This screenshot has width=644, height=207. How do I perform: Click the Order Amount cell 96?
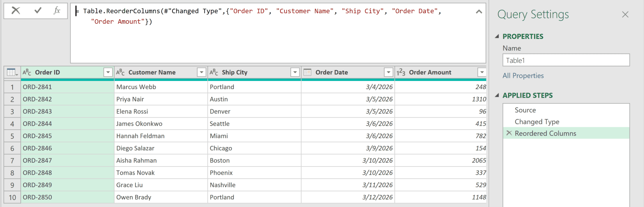[x=441, y=111]
